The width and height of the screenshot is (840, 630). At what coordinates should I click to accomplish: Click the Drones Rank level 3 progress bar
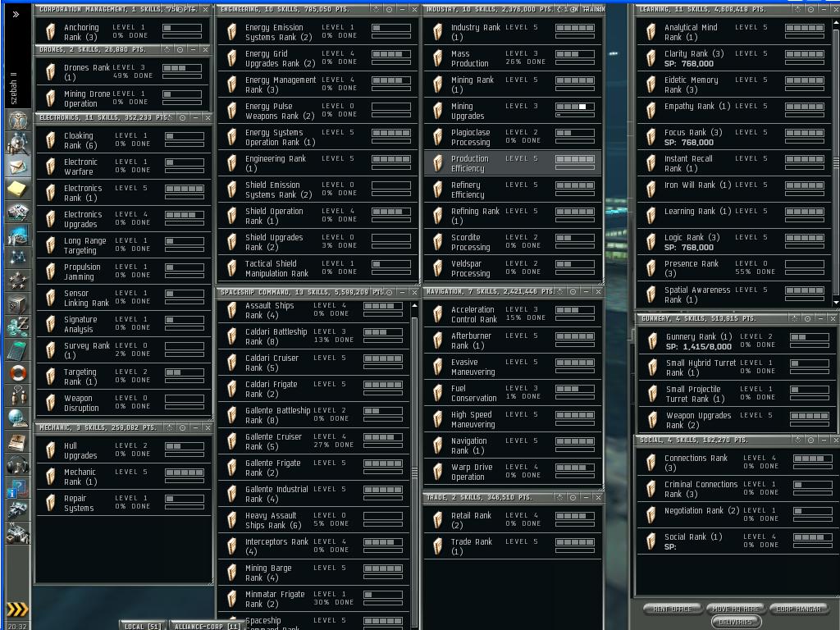[x=182, y=68]
